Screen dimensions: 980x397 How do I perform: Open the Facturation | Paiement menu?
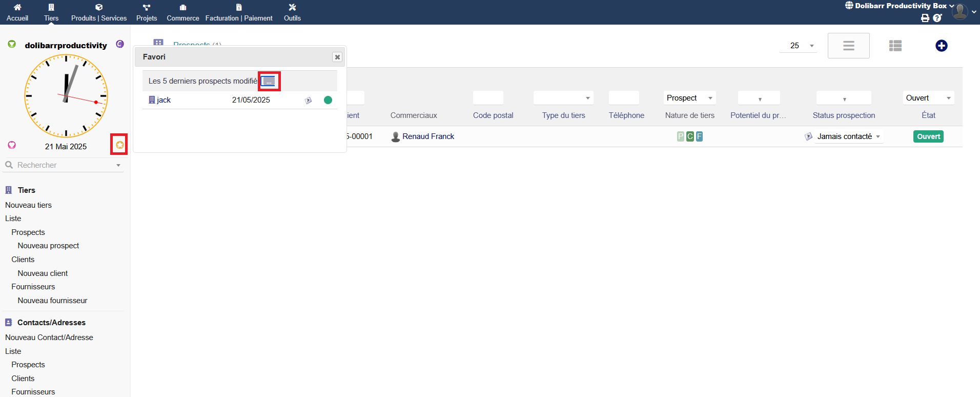(x=239, y=13)
